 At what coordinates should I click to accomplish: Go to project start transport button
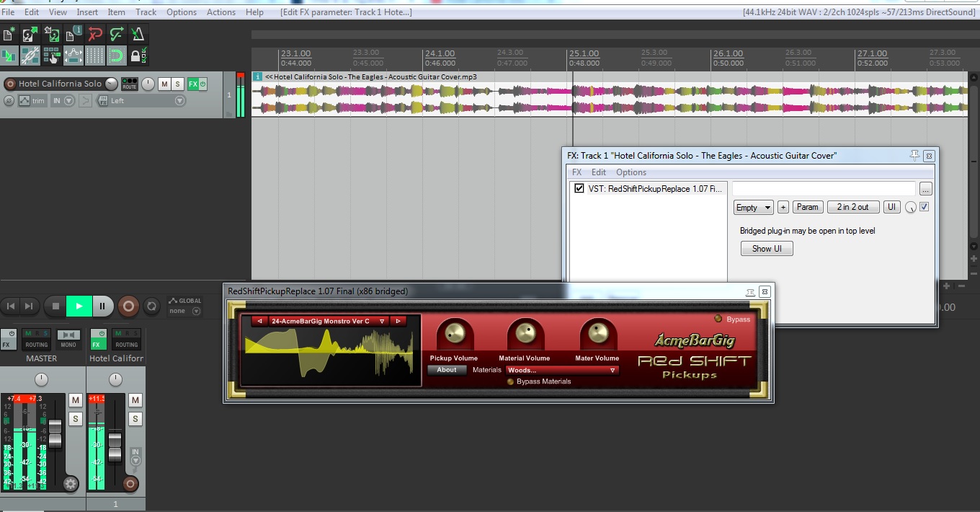(x=11, y=306)
